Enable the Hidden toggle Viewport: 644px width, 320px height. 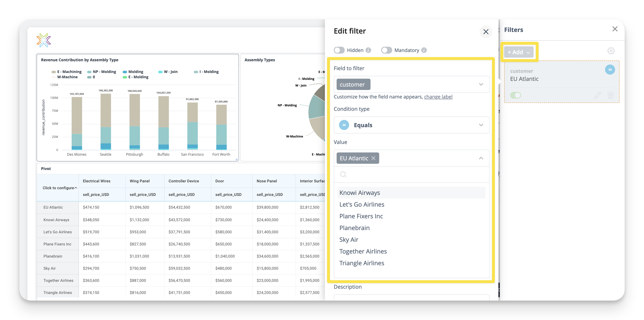(x=339, y=50)
